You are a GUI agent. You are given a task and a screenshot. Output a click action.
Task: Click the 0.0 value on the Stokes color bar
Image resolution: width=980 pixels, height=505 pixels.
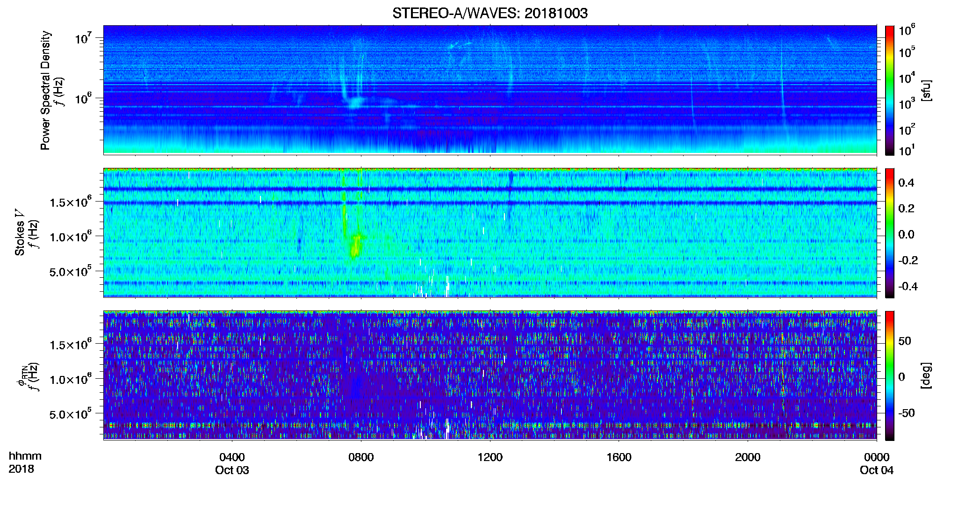coord(906,234)
